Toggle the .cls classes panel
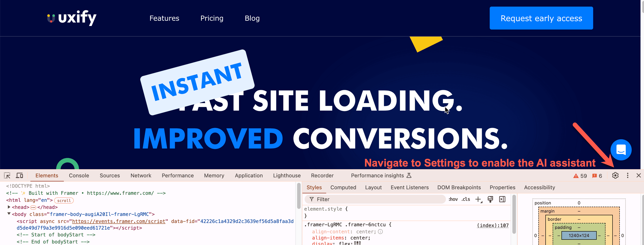644x245 pixels. point(466,199)
